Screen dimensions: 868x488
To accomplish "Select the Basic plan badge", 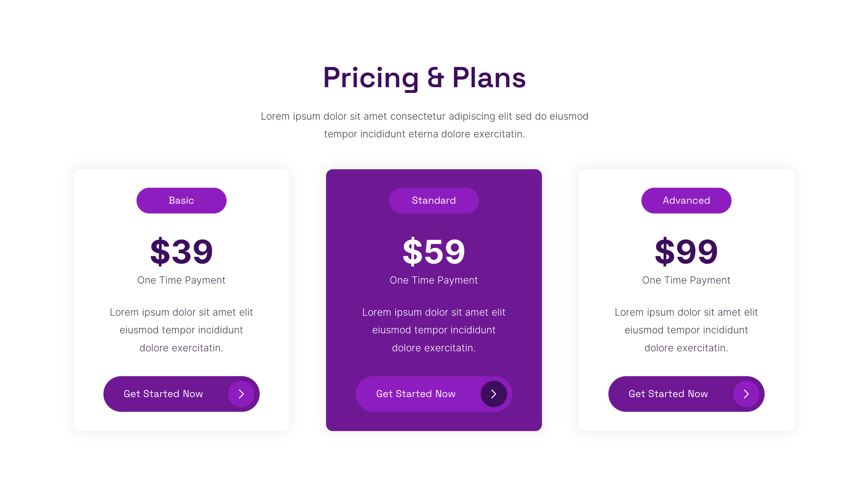I will point(181,200).
